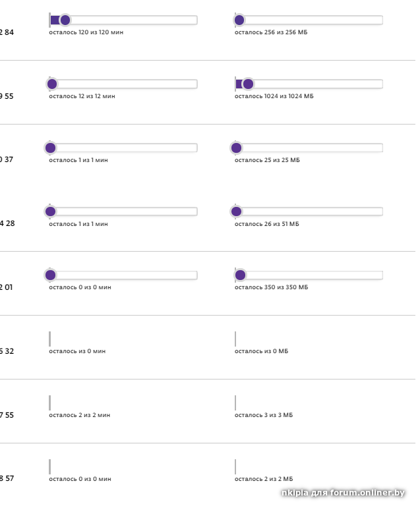
Task: Select the caption 'осталось 2 из 2 мин'
Action: (80, 415)
